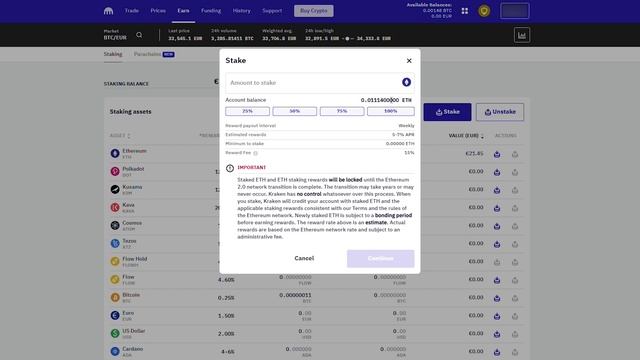This screenshot has width=640, height=360.
Task: Click the Flow Hold asset name
Action: coord(135,259)
